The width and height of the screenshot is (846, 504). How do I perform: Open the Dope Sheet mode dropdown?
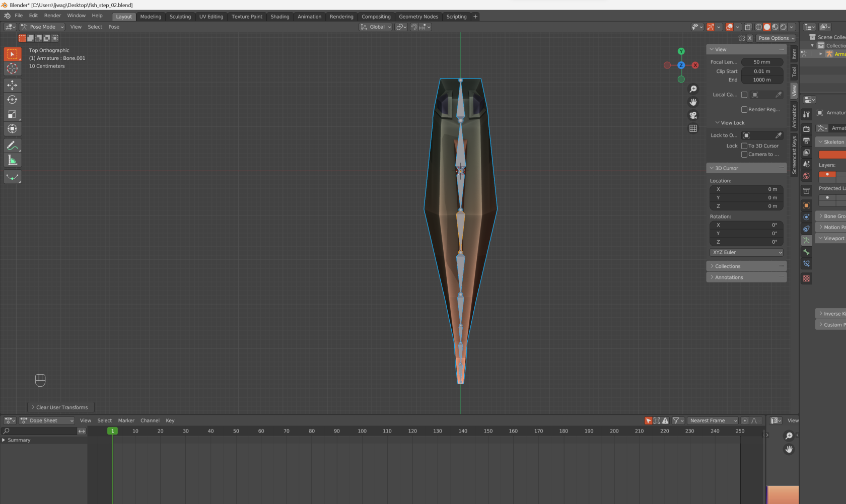[47, 421]
